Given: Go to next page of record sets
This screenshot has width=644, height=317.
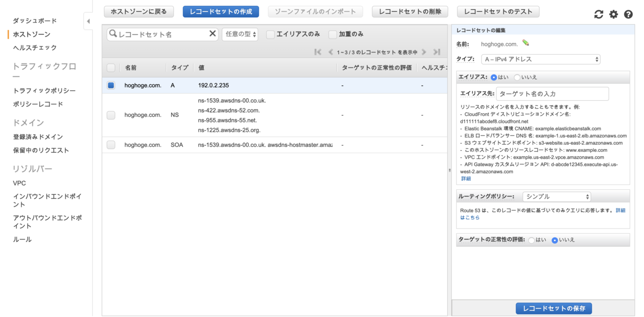Looking at the screenshot, I should click(424, 52).
